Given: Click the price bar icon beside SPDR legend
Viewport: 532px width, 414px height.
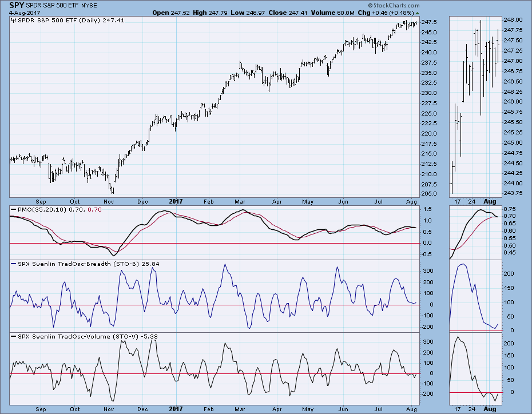Looking at the screenshot, I should (14, 21).
